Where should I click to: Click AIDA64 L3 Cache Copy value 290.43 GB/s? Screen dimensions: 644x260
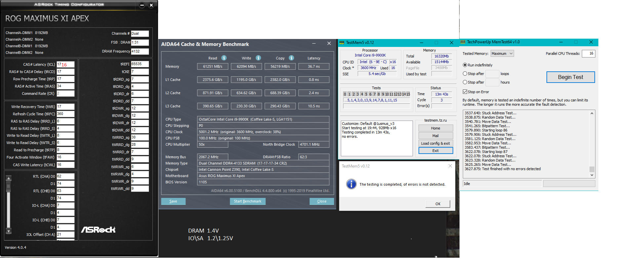pos(280,106)
